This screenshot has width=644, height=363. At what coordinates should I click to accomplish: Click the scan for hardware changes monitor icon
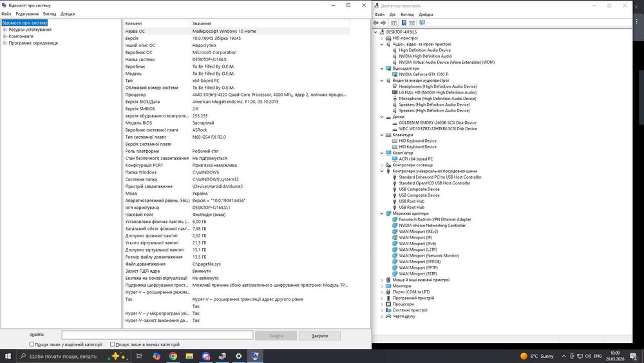click(422, 23)
